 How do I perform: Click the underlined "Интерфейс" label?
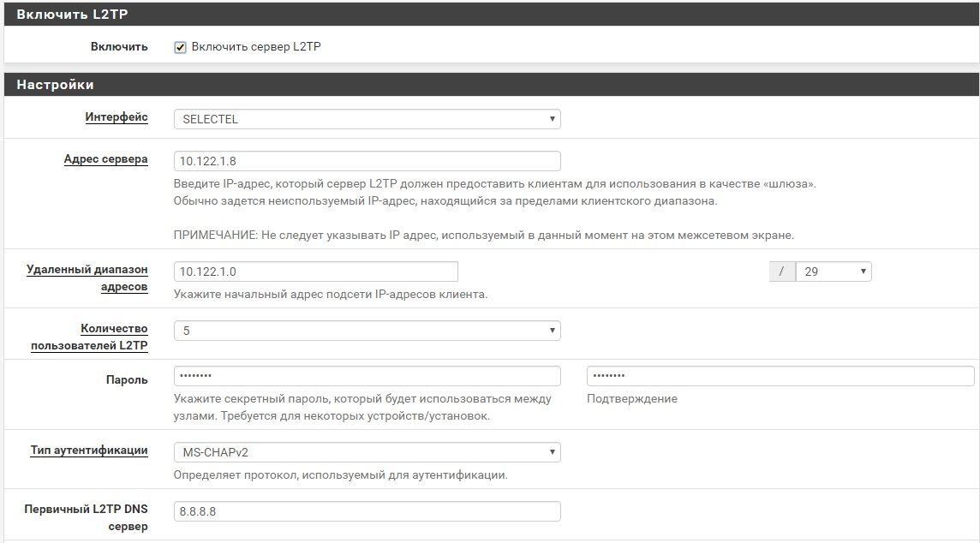coord(117,117)
